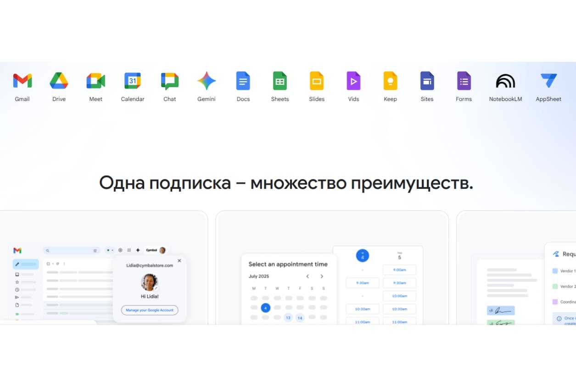Open the Google Keep icon
This screenshot has width=576, height=392.
click(390, 81)
